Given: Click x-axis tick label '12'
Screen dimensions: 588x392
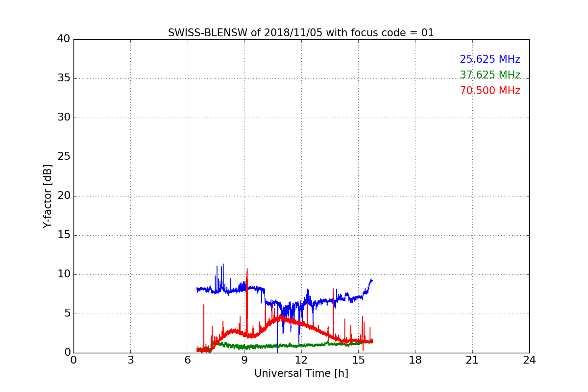Looking at the screenshot, I should pos(301,360).
